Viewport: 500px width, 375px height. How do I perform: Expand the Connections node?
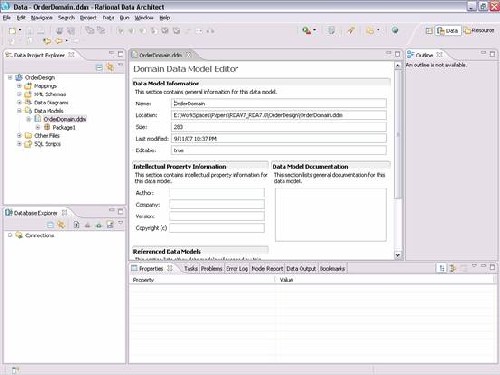pyautogui.click(x=10, y=235)
